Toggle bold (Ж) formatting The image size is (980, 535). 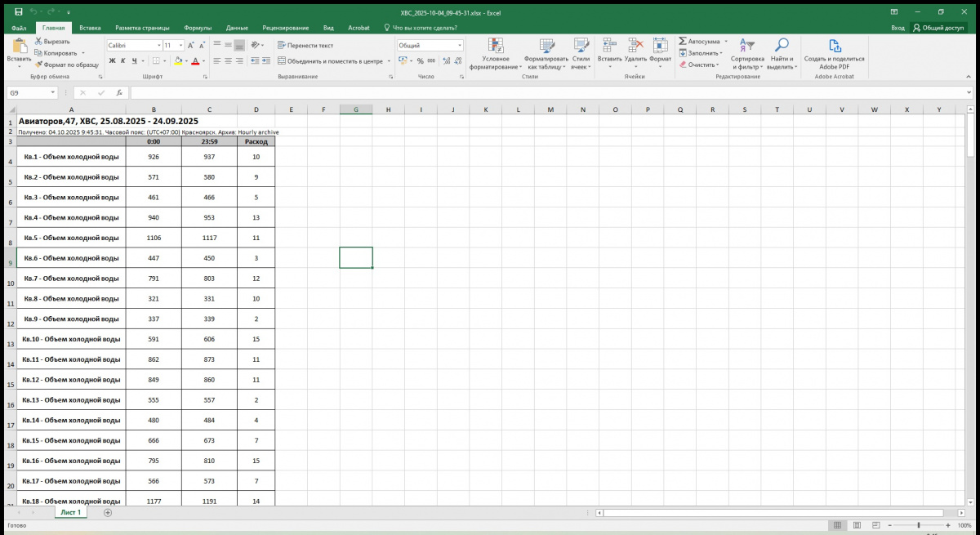point(112,61)
